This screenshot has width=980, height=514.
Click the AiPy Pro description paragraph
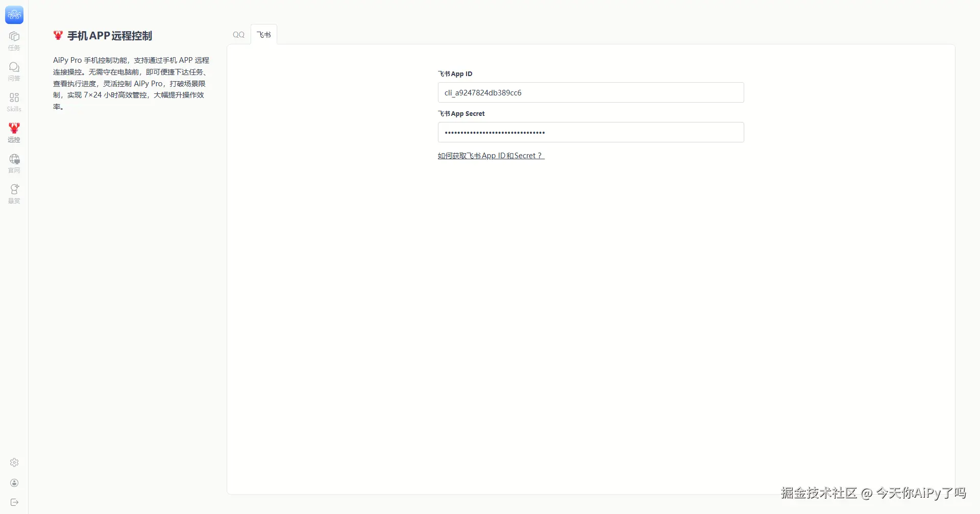pyautogui.click(x=131, y=83)
